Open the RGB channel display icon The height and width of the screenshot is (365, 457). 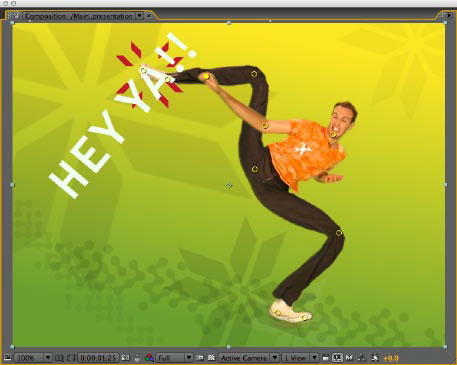[149, 358]
